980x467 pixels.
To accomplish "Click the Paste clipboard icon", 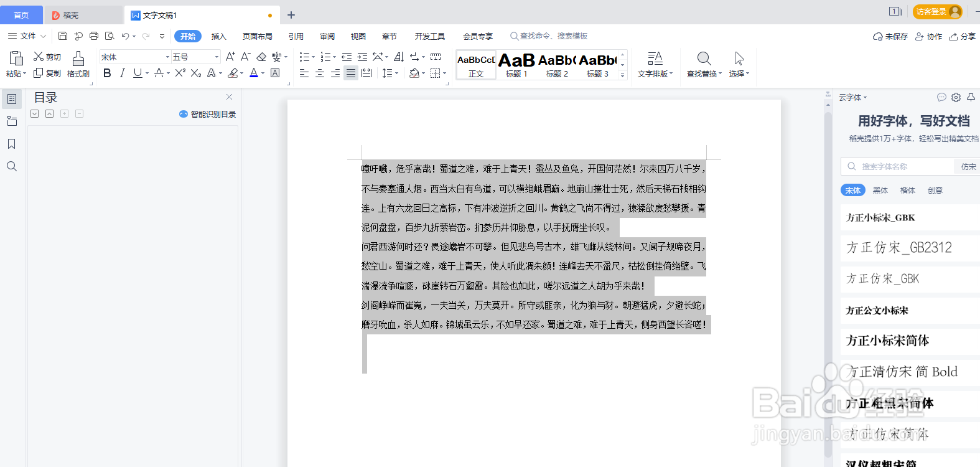I will click(x=16, y=59).
